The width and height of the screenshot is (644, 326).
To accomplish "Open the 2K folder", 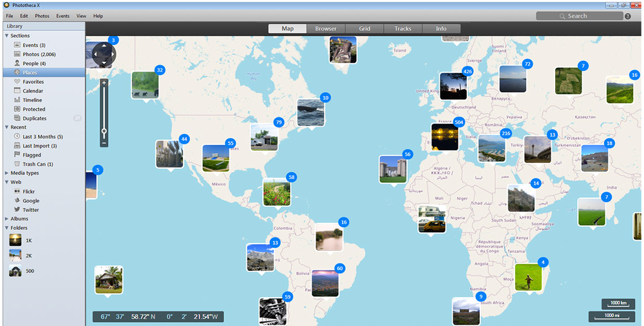I will point(15,255).
